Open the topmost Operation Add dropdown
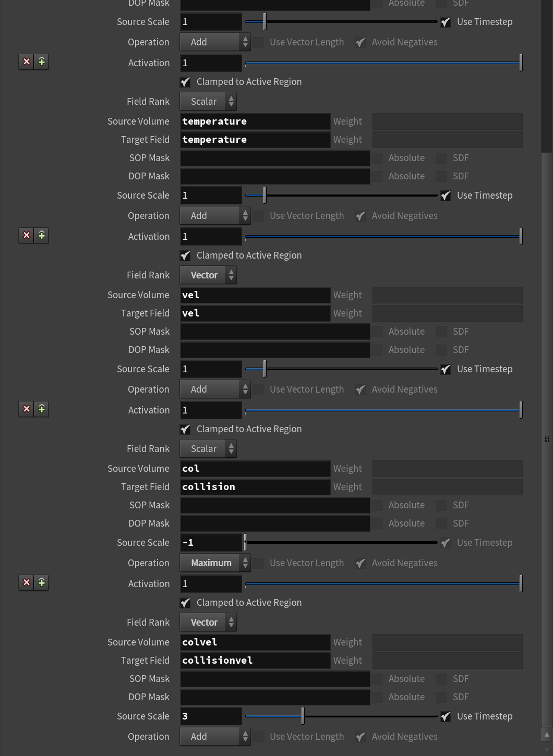Image resolution: width=553 pixels, height=756 pixels. pos(215,42)
